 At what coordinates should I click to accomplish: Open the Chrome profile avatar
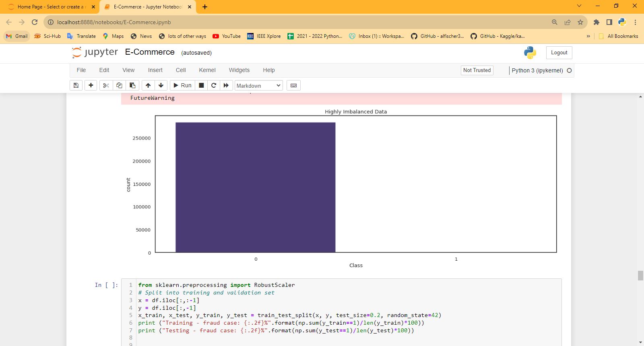tap(622, 22)
